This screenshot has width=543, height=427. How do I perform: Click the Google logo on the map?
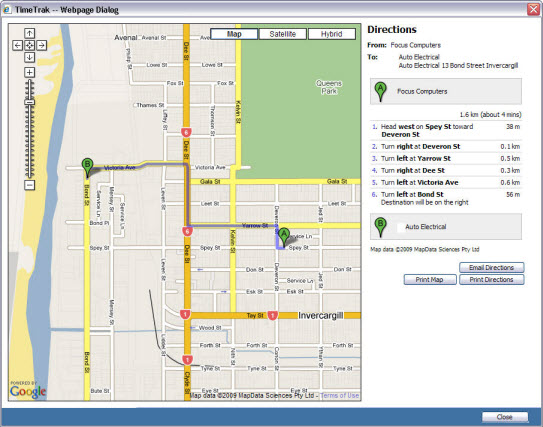pyautogui.click(x=28, y=392)
